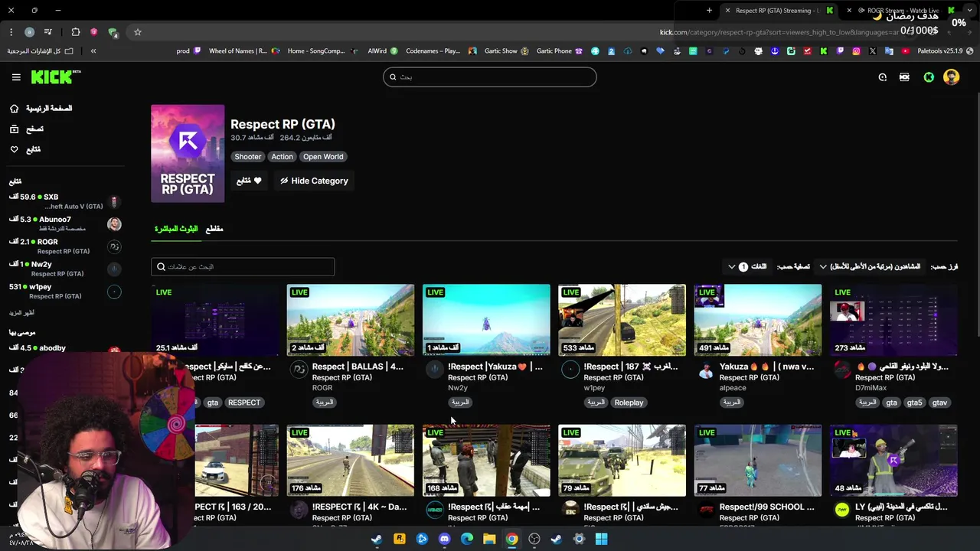Click the Action category tag
This screenshot has width=980, height=551.
(282, 157)
